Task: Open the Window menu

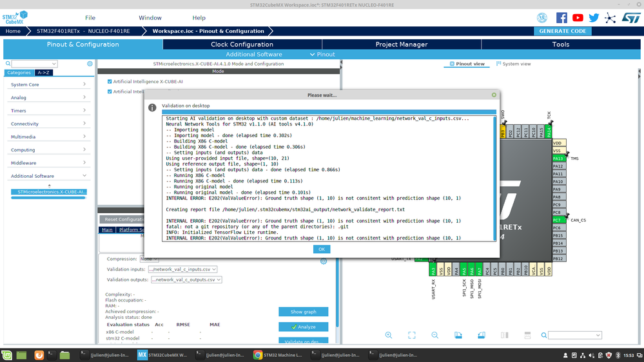Action: coord(150,17)
